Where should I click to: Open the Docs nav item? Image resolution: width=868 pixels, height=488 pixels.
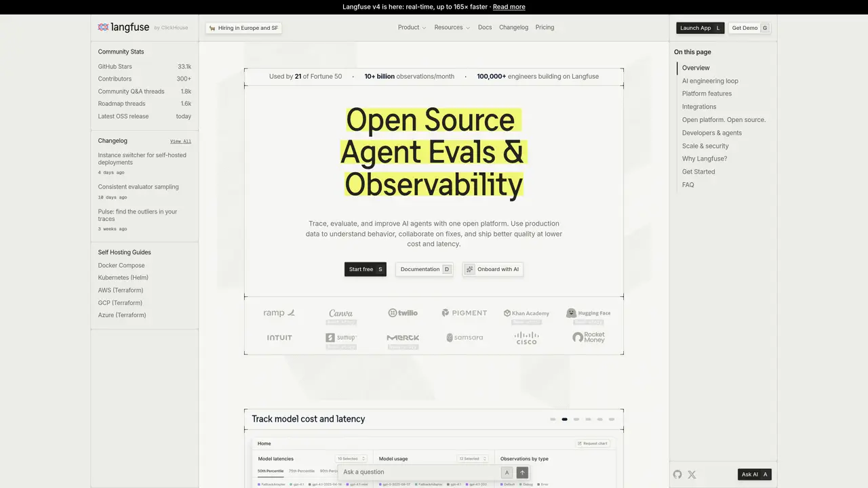point(485,28)
